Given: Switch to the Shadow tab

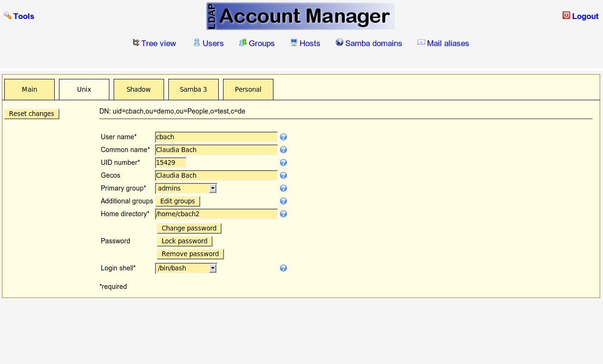Looking at the screenshot, I should click(138, 89).
